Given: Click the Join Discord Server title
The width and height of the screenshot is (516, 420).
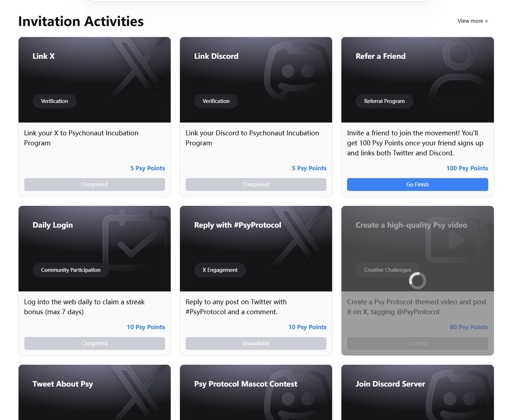Looking at the screenshot, I should coord(390,384).
